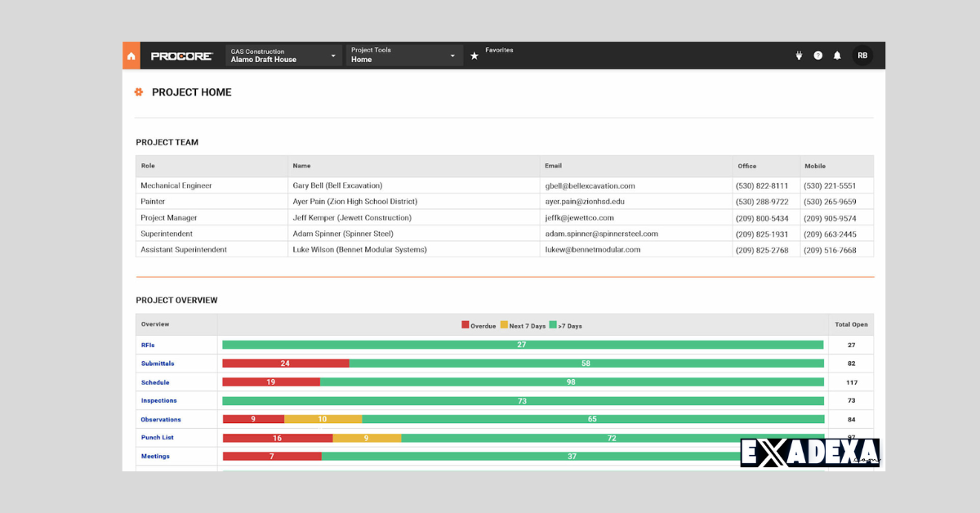Click the gear icon beside Project Home
Viewport: 980px width, 513px height.
pos(139,92)
